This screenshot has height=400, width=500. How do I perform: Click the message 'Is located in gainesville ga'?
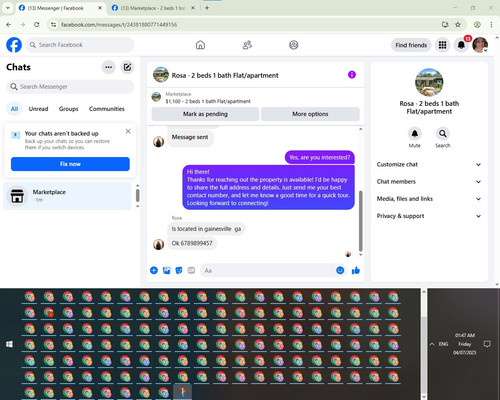(206, 229)
